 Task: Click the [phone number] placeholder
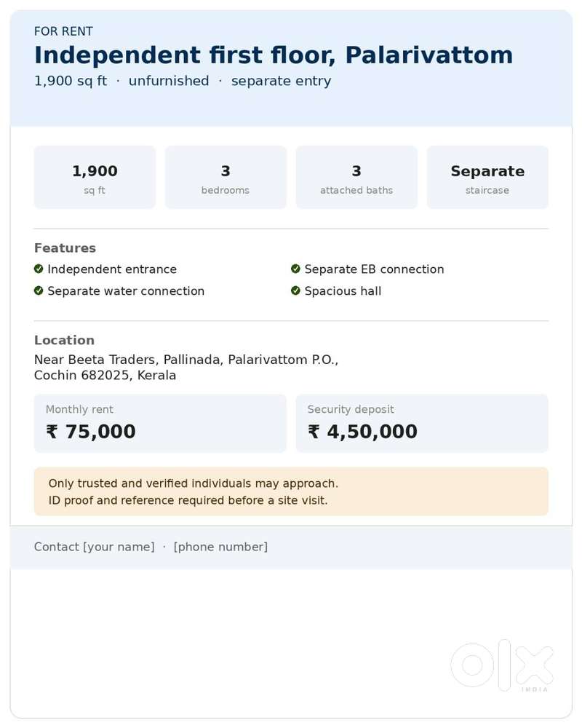click(221, 547)
